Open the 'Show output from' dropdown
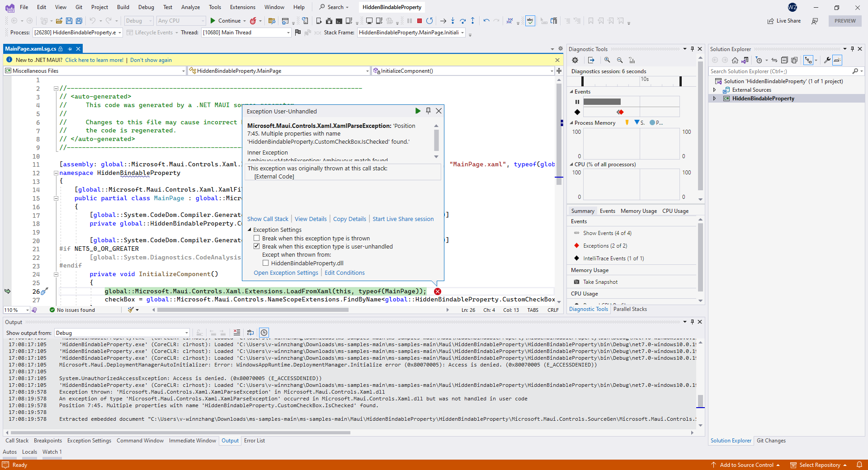Screen dimensions: 868x470 coord(186,333)
